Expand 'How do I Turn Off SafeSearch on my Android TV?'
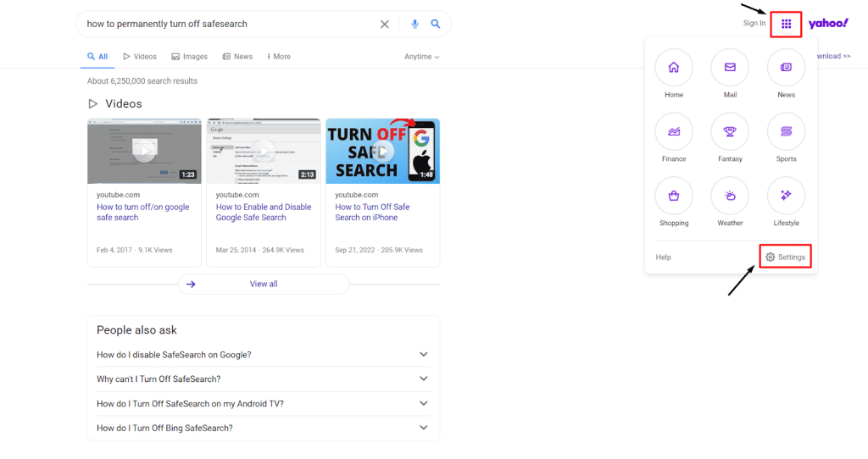 click(x=264, y=404)
